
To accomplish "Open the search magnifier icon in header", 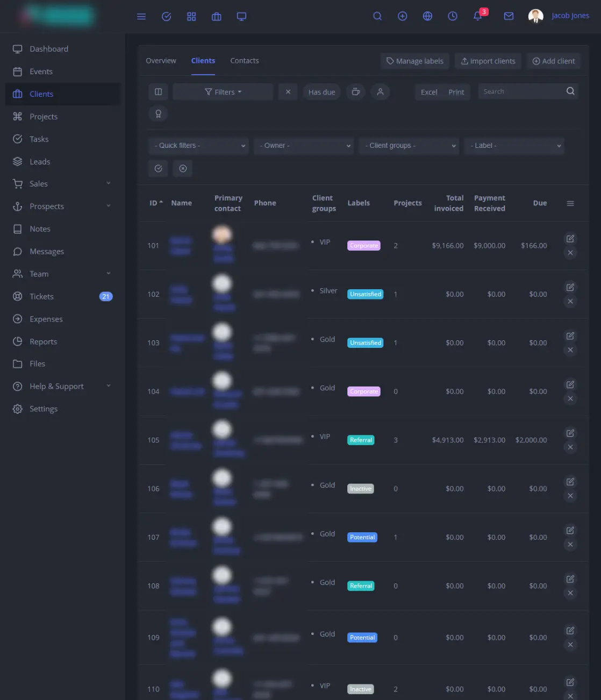I will [x=377, y=16].
